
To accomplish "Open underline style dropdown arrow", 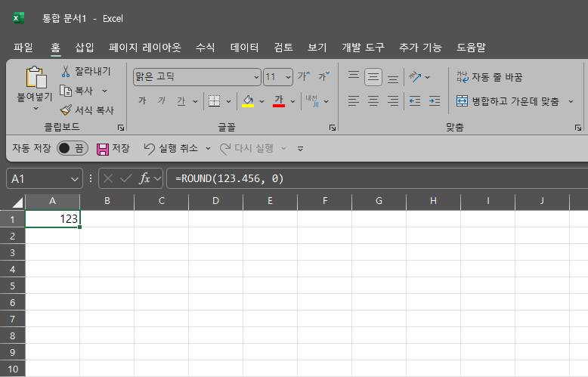I will click(x=196, y=101).
